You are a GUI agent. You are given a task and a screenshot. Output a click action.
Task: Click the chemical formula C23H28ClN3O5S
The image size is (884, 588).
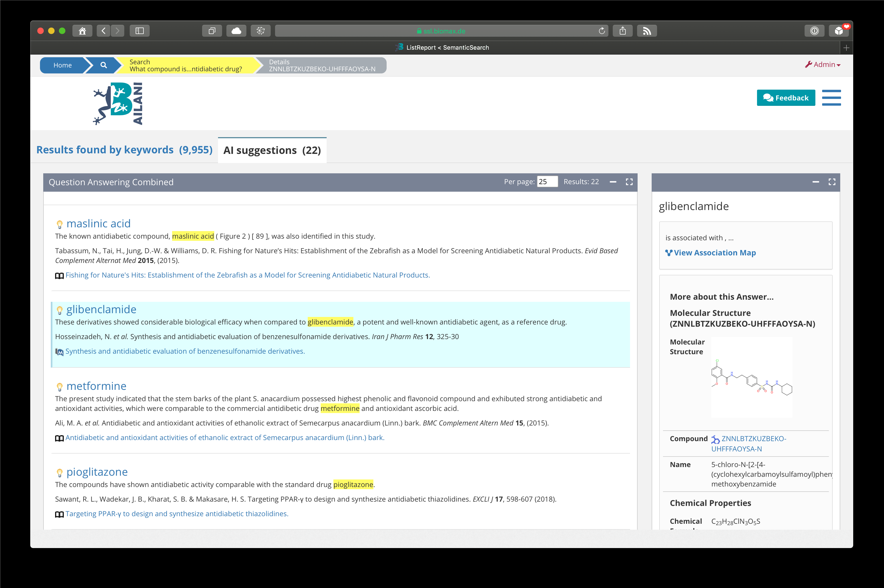(x=735, y=522)
